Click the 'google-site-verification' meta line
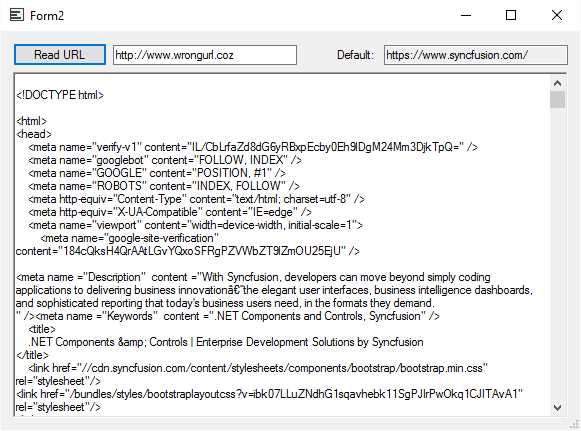581x431 pixels. (130, 238)
